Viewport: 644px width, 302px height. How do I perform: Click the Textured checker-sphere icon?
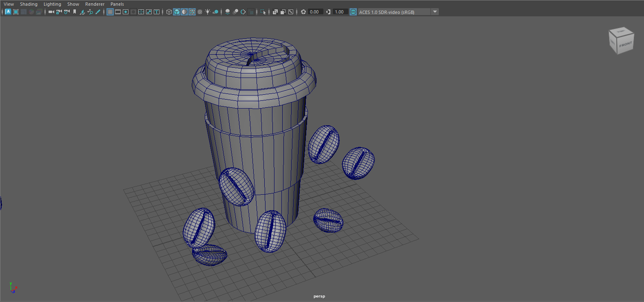(200, 12)
